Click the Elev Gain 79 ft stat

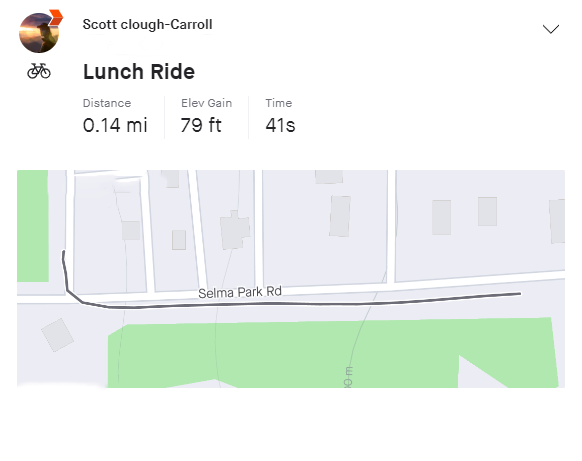pyautogui.click(x=206, y=117)
